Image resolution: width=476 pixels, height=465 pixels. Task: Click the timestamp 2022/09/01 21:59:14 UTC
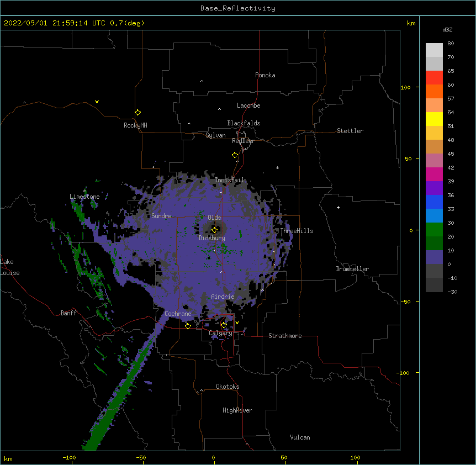(x=54, y=23)
